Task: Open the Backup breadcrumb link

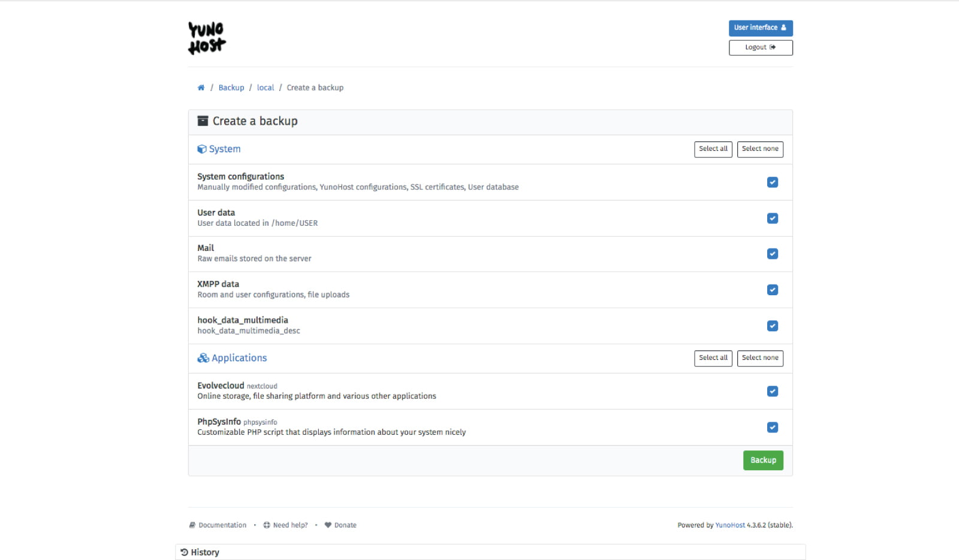Action: coord(231,87)
